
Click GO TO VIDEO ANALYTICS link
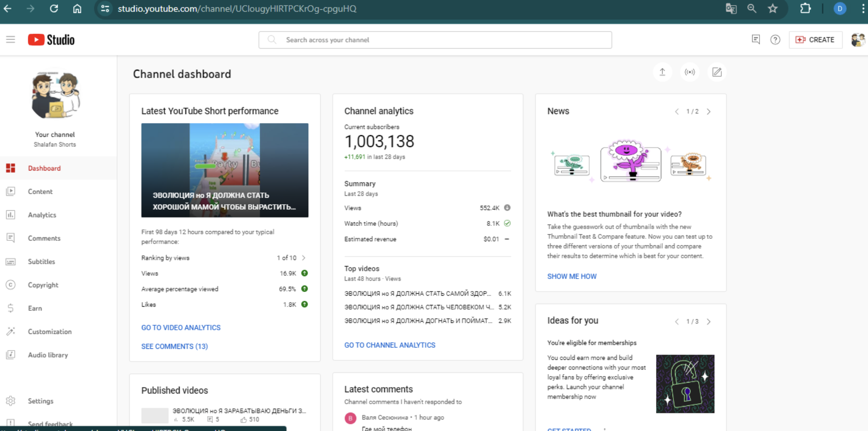coord(181,328)
